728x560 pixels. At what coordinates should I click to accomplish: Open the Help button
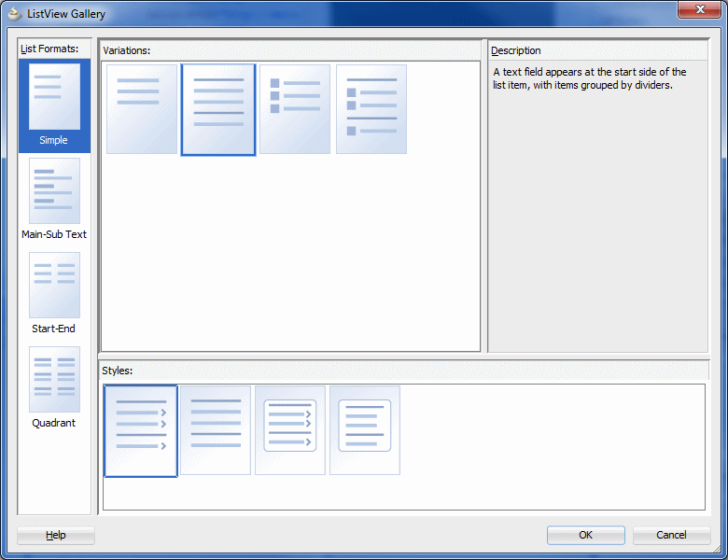[x=56, y=535]
